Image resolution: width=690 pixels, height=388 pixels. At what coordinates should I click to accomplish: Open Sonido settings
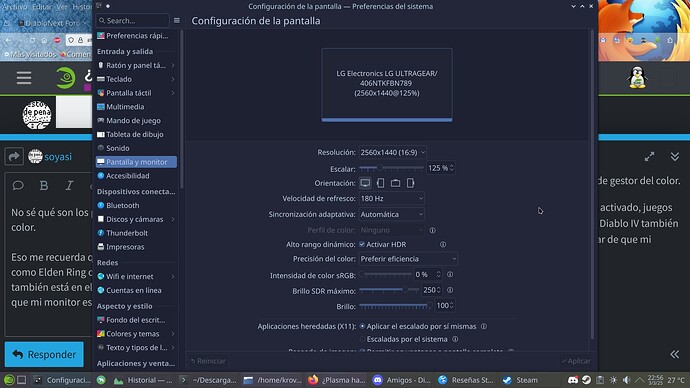click(x=136, y=148)
